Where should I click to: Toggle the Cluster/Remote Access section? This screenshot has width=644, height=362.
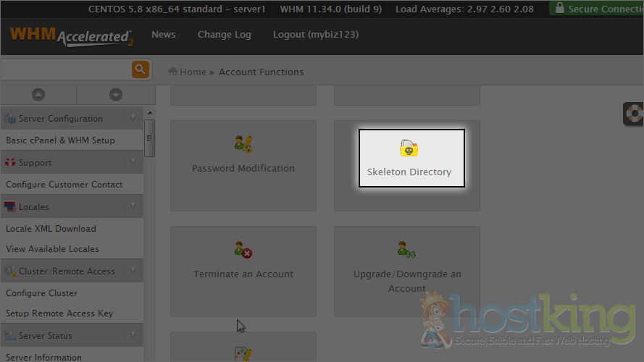(133, 271)
